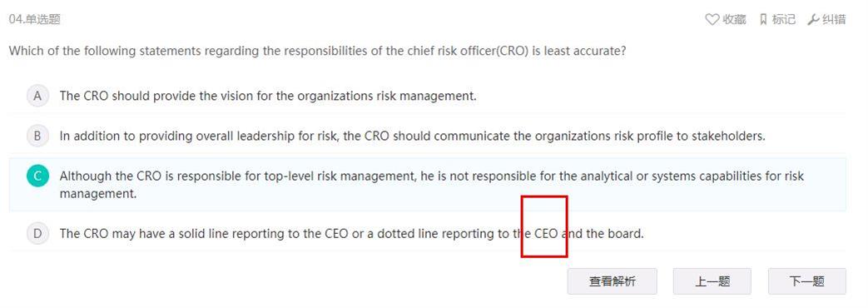Select answer option A radio circle
The image size is (868, 308).
tap(37, 96)
